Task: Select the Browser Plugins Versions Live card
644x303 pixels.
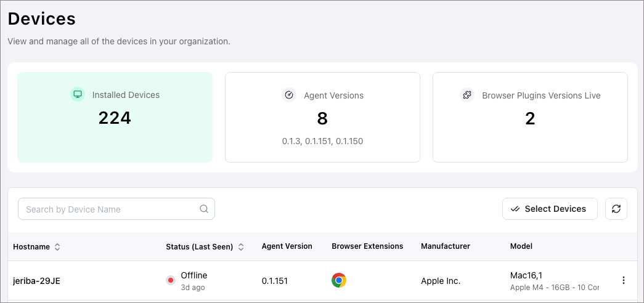Action: point(530,117)
